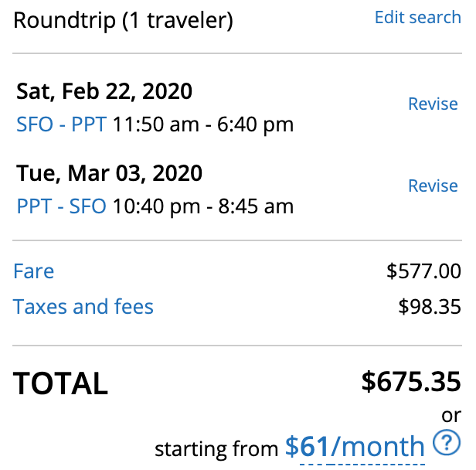Open the SFO - PPT route link
The image size is (476, 470).
click(62, 124)
